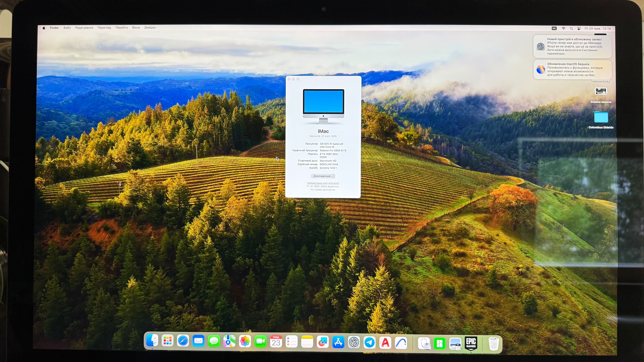This screenshot has height=362, width=644.
Task: Open the Wi-Fi status menu
Action: [563, 29]
